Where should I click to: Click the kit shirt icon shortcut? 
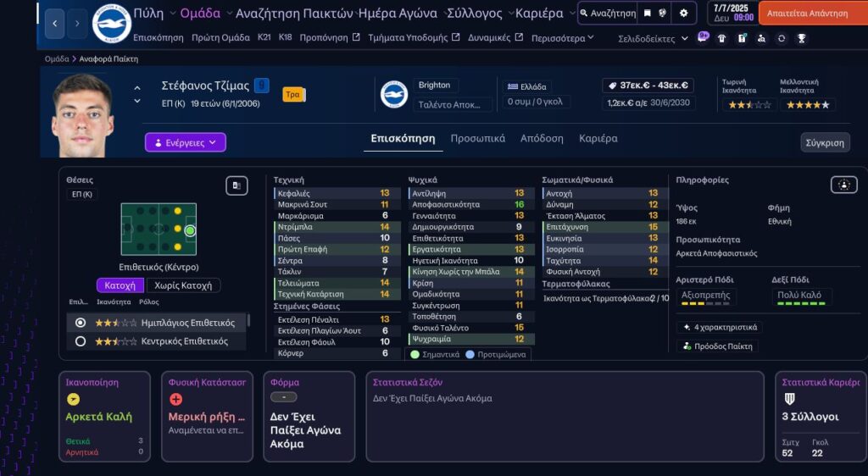point(721,38)
